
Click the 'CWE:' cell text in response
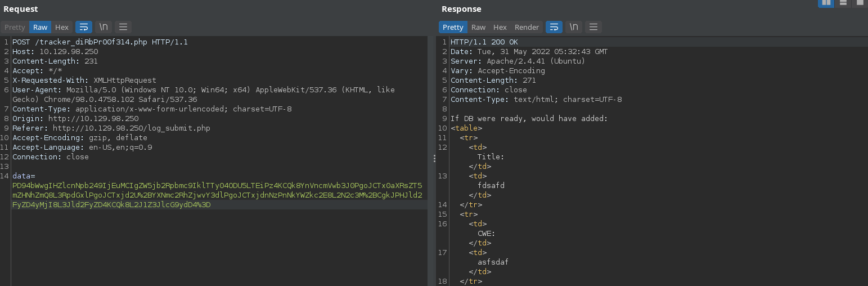click(x=487, y=234)
